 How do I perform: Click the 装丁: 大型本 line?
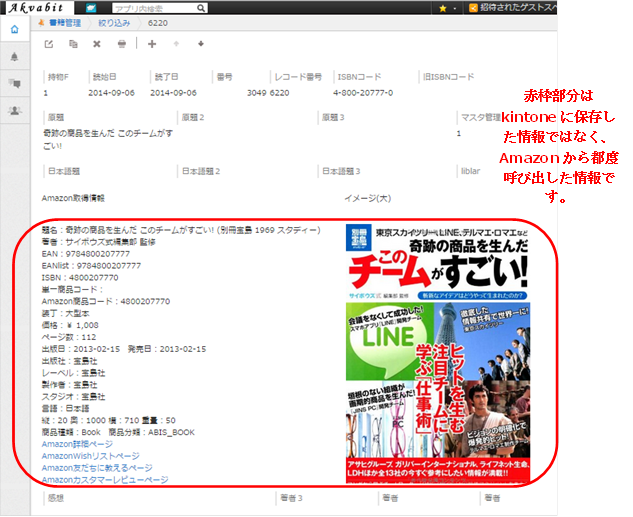65,313
